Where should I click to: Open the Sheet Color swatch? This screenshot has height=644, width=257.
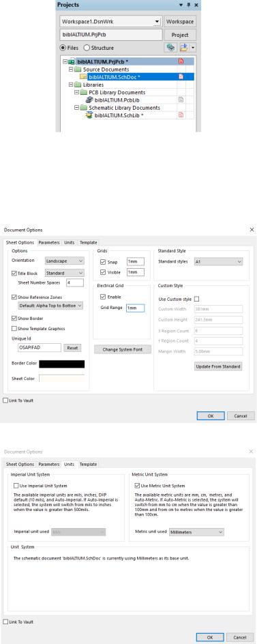pyautogui.click(x=61, y=378)
